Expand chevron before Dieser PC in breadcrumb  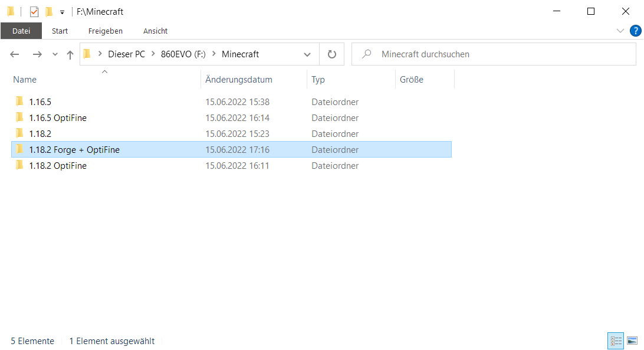(100, 54)
